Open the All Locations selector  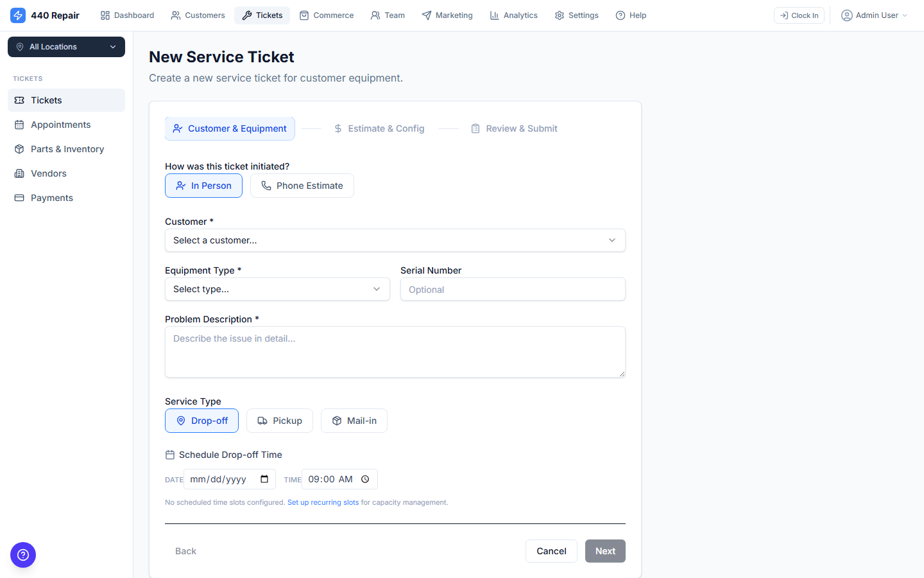(x=66, y=47)
